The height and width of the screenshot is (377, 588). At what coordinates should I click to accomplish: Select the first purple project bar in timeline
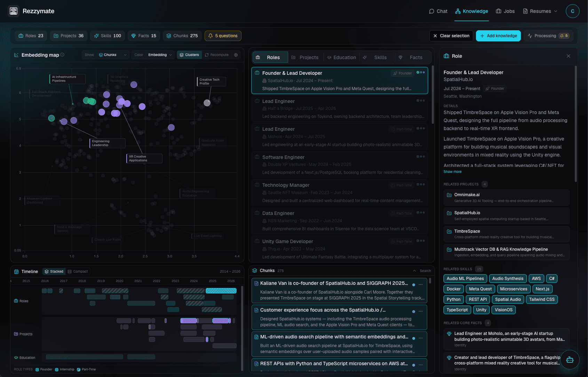pyautogui.click(x=189, y=321)
